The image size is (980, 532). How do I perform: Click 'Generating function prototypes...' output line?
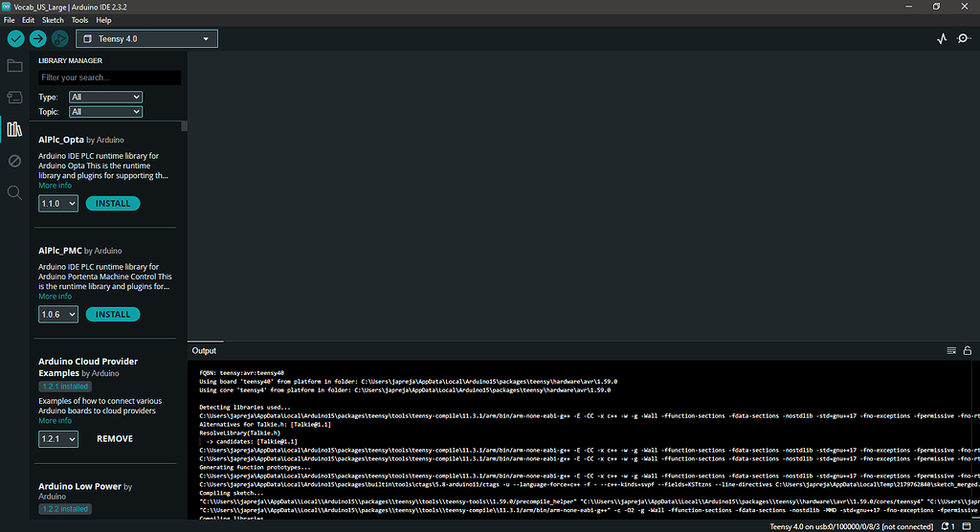[255, 467]
